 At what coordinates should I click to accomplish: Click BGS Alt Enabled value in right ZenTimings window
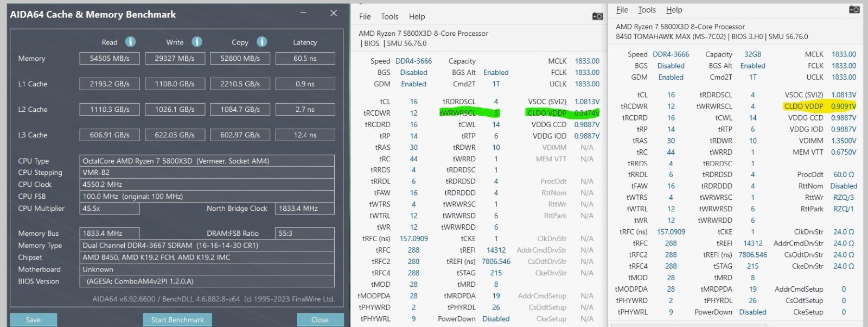click(752, 66)
